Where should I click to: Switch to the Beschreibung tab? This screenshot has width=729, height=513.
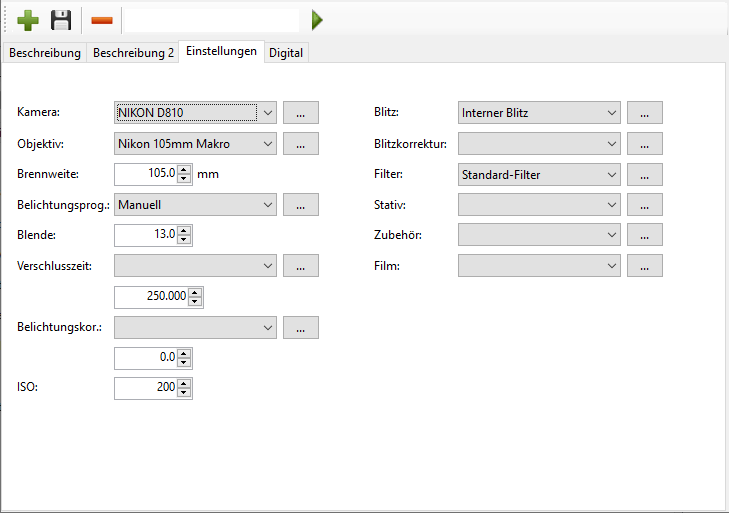coord(45,53)
